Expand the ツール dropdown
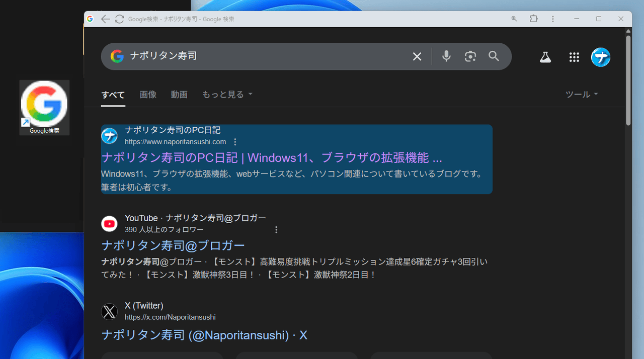This screenshot has width=644, height=359. tap(582, 95)
